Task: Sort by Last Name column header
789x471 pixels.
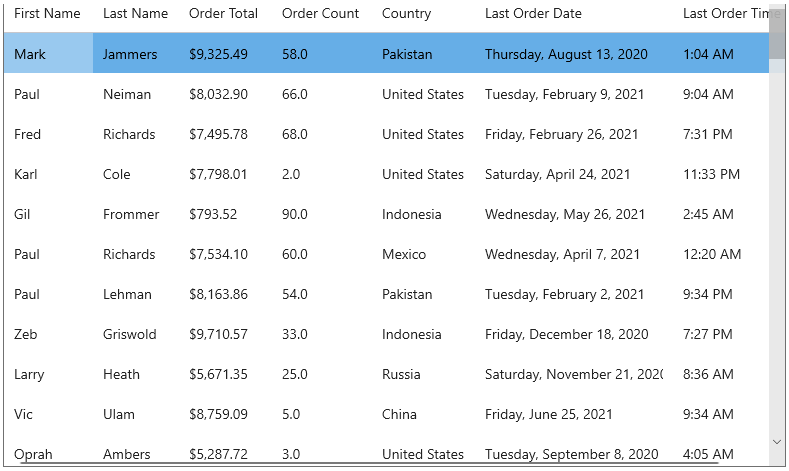Action: tap(135, 14)
